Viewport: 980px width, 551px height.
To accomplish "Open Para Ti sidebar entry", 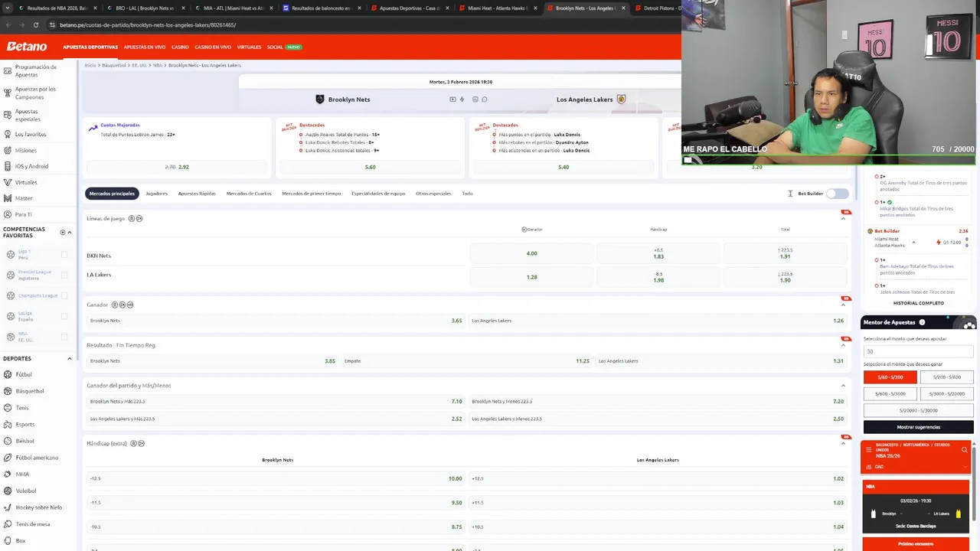I will (24, 214).
